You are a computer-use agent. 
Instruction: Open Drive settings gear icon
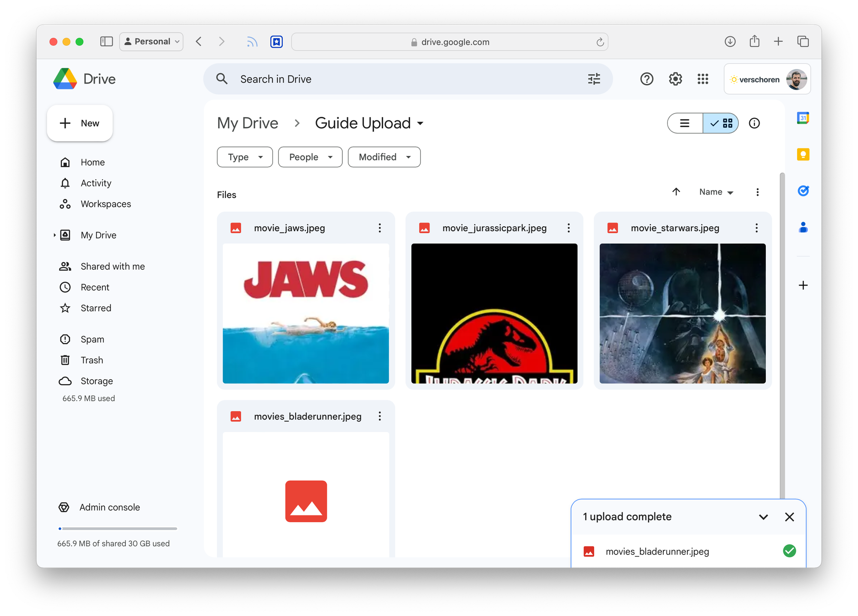click(675, 79)
